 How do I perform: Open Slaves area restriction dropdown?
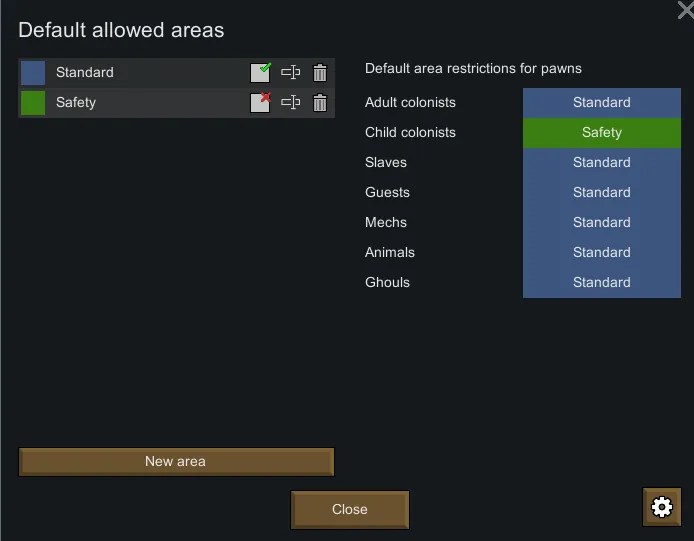(x=601, y=163)
